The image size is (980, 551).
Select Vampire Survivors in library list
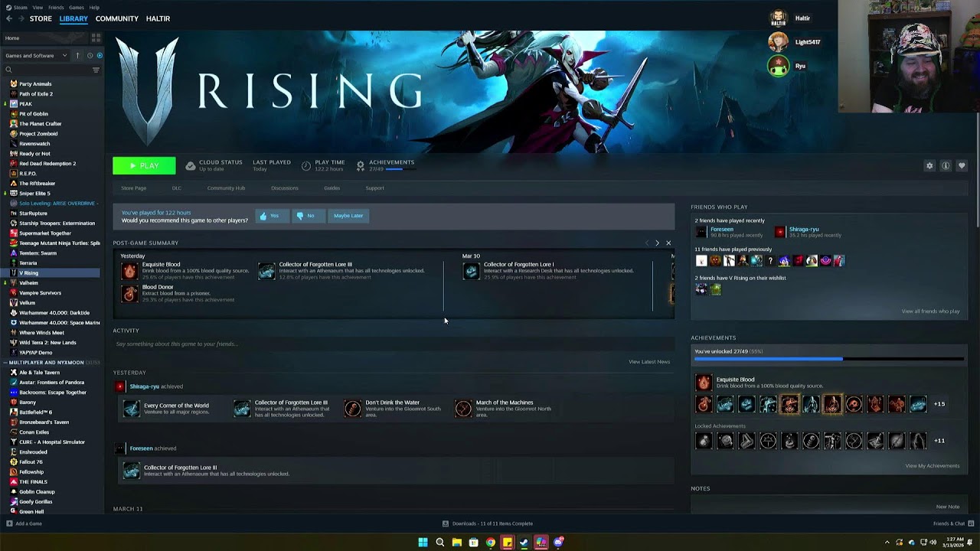pos(40,293)
